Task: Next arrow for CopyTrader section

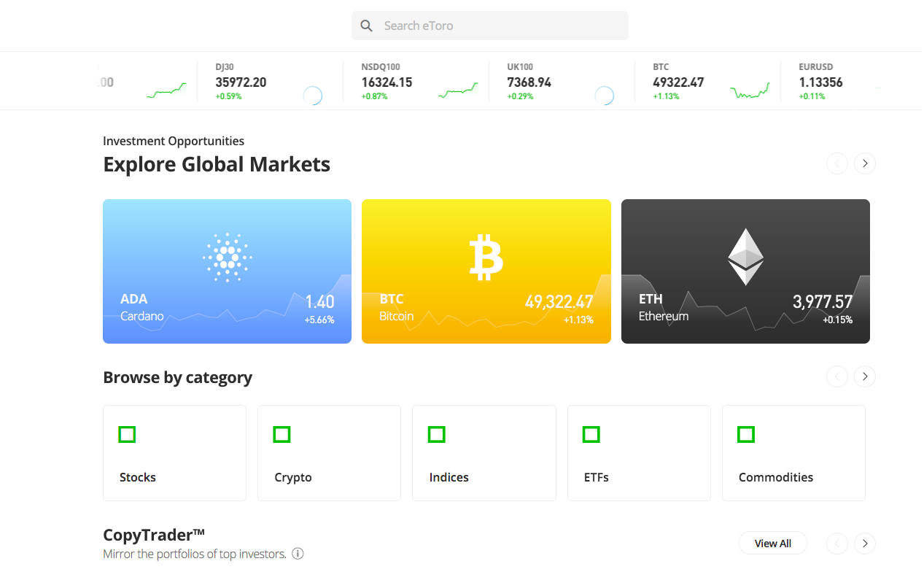Action: [865, 544]
